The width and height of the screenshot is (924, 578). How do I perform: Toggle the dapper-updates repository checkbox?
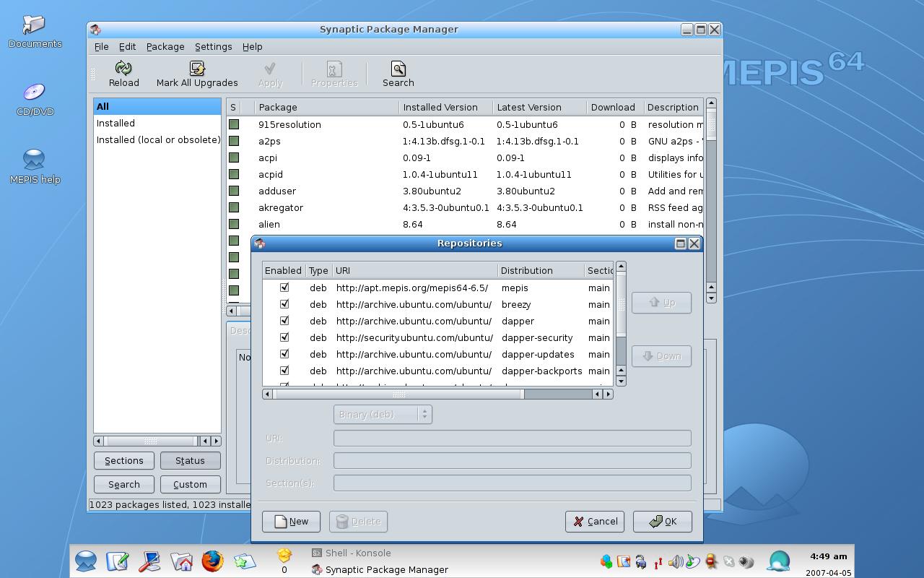(284, 354)
